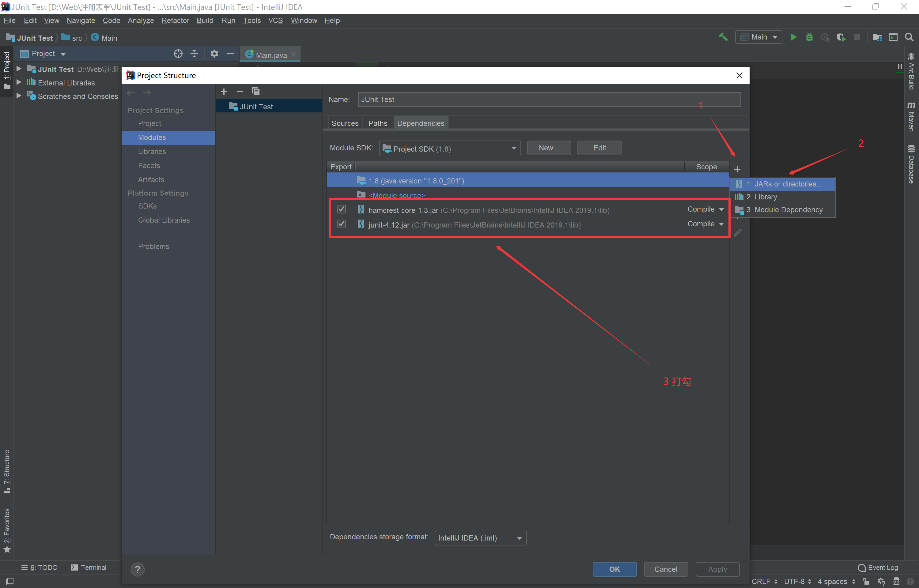919x588 pixels.
Task: Expand the External Libraries tree node
Action: tap(18, 82)
